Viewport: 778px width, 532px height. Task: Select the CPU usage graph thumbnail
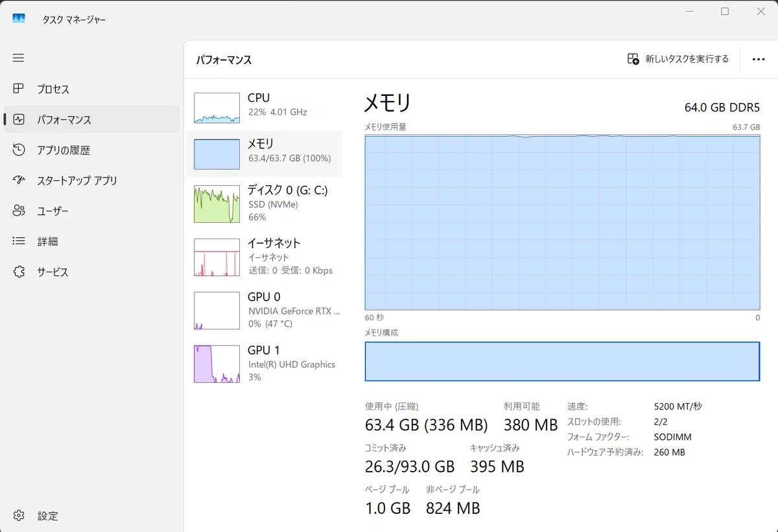pos(217,108)
